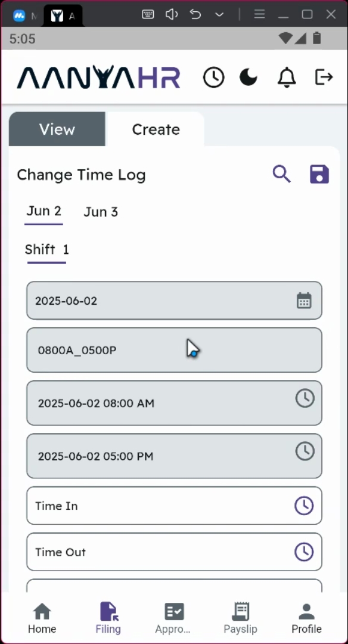Viewport: 348px width, 644px height.
Task: Toggle dark mode with moon icon
Action: [x=248, y=77]
